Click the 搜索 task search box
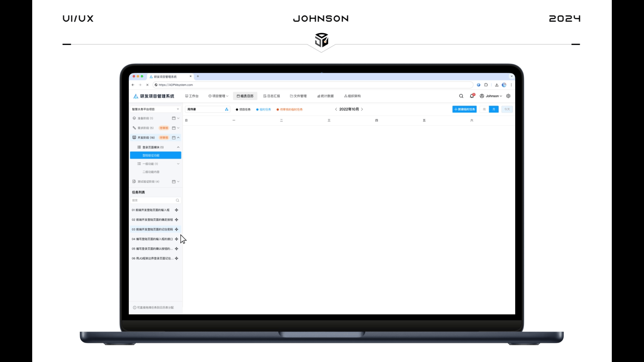The width and height of the screenshot is (644, 362). click(156, 200)
